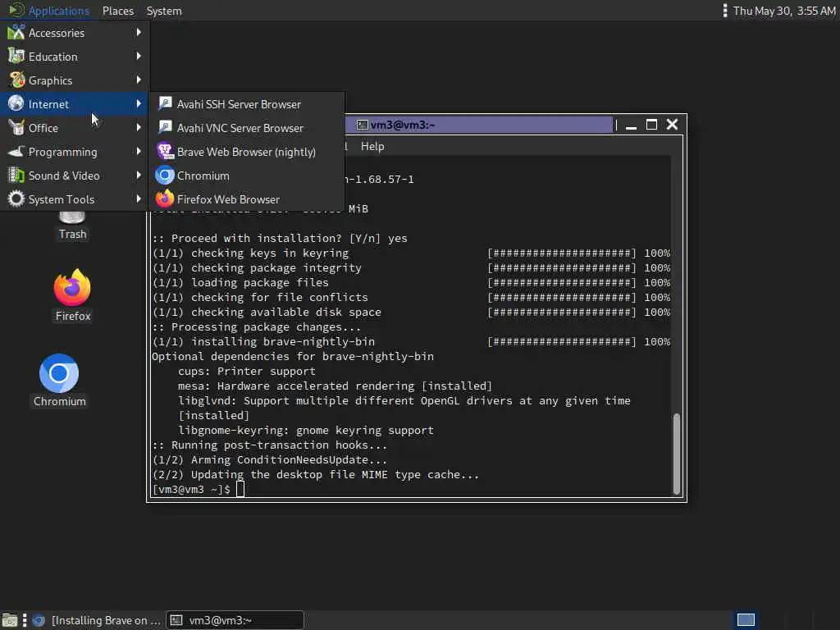This screenshot has width=840, height=630.
Task: Click the top panel handle dots
Action: pyautogui.click(x=724, y=11)
